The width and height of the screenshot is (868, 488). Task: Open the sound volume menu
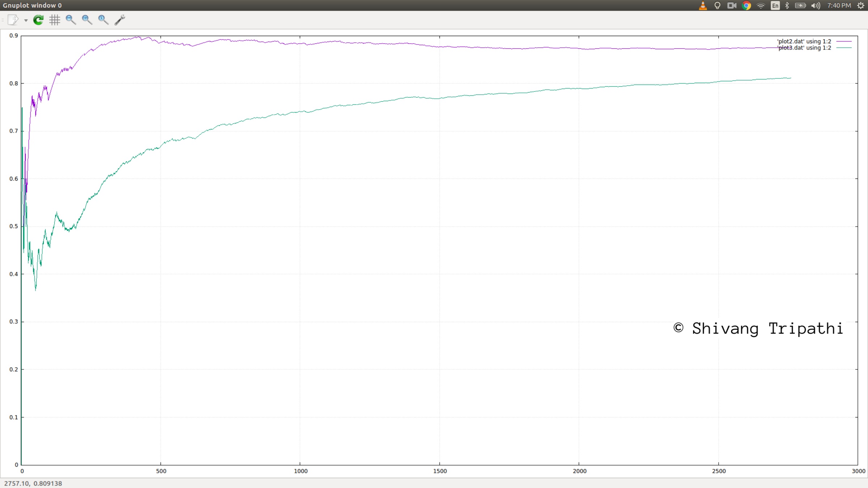coord(816,5)
